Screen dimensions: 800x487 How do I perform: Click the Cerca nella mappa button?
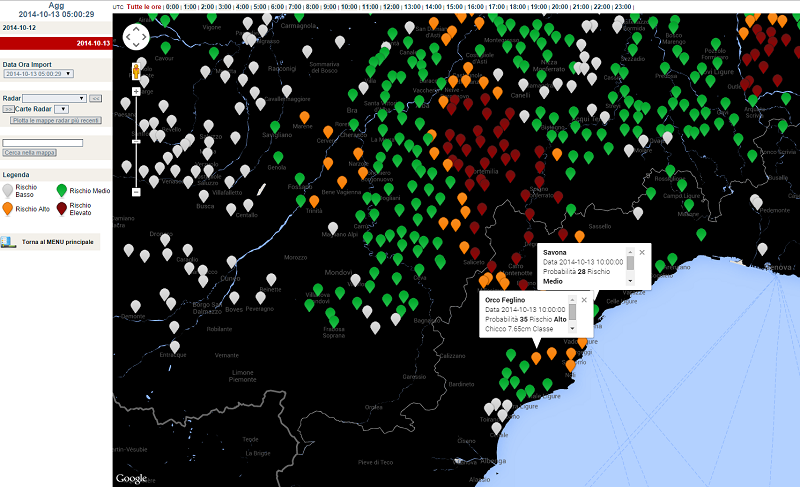(x=30, y=152)
